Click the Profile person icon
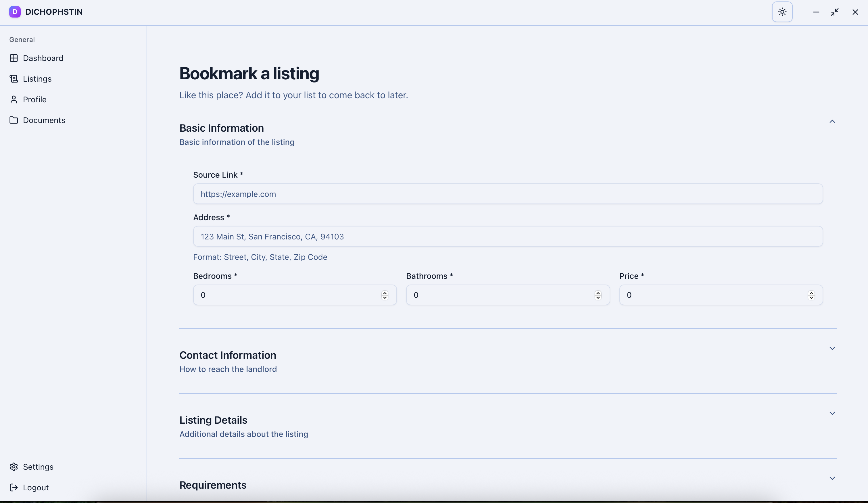Image resolution: width=868 pixels, height=503 pixels. tap(14, 99)
